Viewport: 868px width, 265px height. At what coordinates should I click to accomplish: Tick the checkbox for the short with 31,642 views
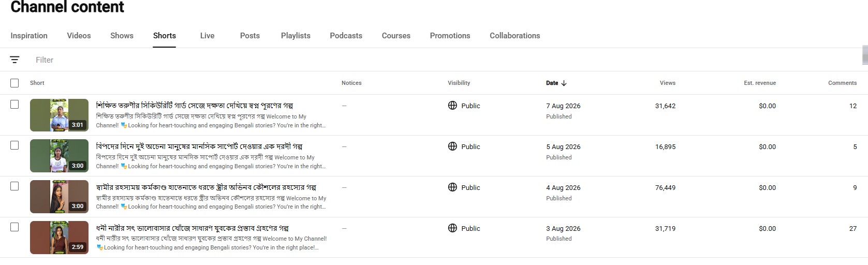tap(14, 105)
